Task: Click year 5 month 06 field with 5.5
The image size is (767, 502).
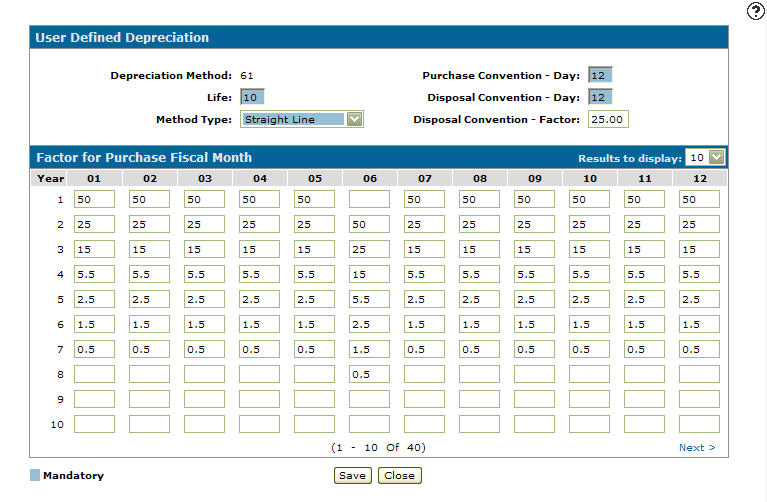Action: pos(369,299)
